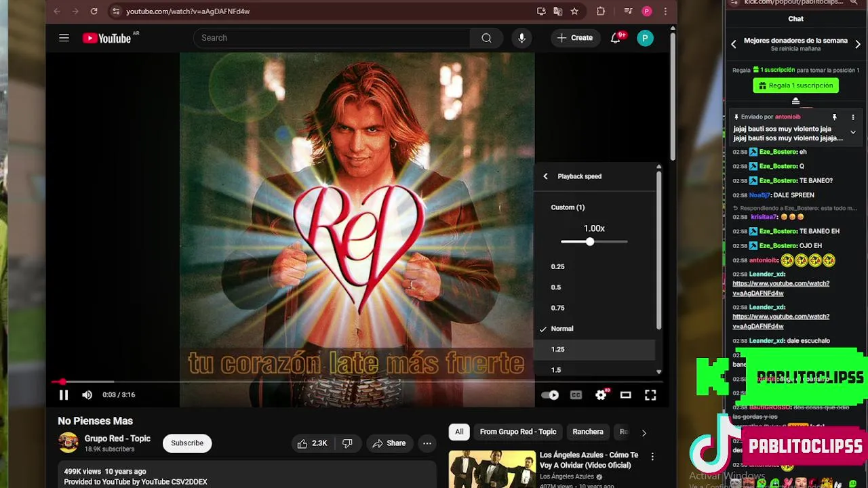Select From Grupo Red - Topic chip
The height and width of the screenshot is (488, 868).
click(518, 432)
